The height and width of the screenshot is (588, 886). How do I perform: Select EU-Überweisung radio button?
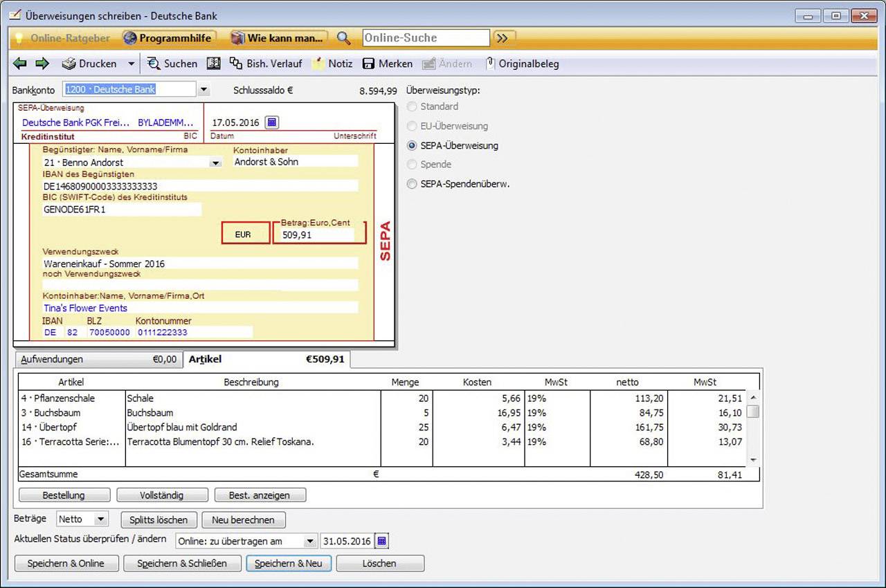tap(413, 126)
